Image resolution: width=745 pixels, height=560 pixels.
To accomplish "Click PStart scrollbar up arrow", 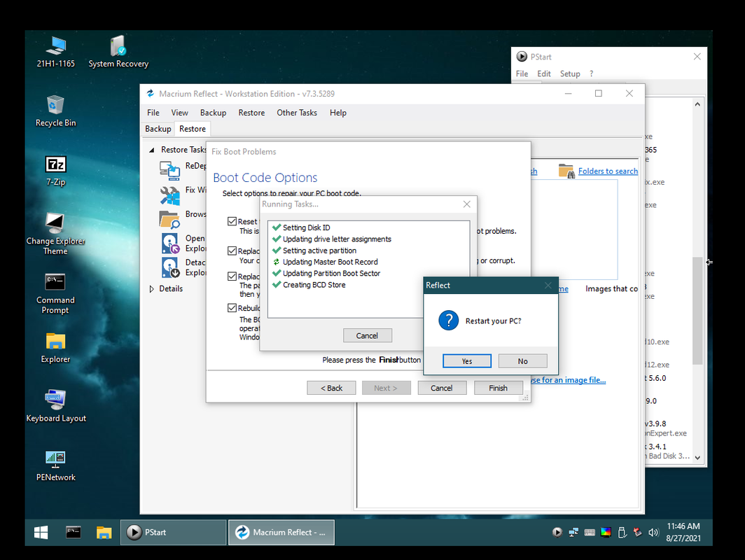I will (x=697, y=104).
